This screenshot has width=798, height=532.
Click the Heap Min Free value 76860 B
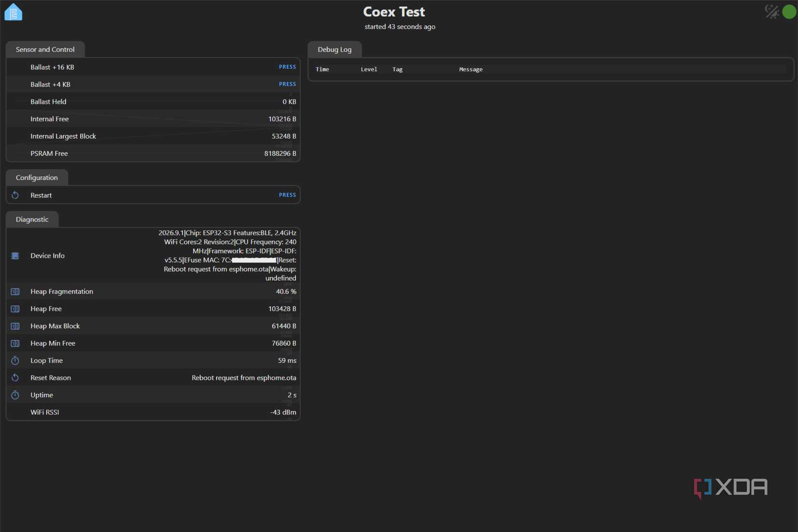click(x=284, y=343)
